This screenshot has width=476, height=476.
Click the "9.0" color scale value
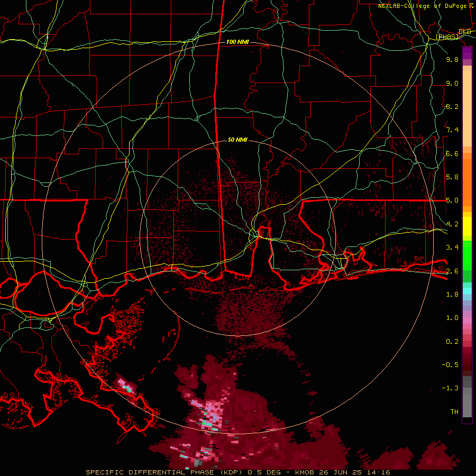point(452,83)
